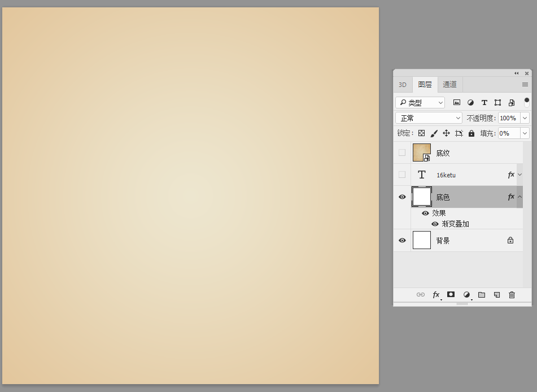
Task: Hide the 背景 layer eye icon
Action: click(403, 240)
